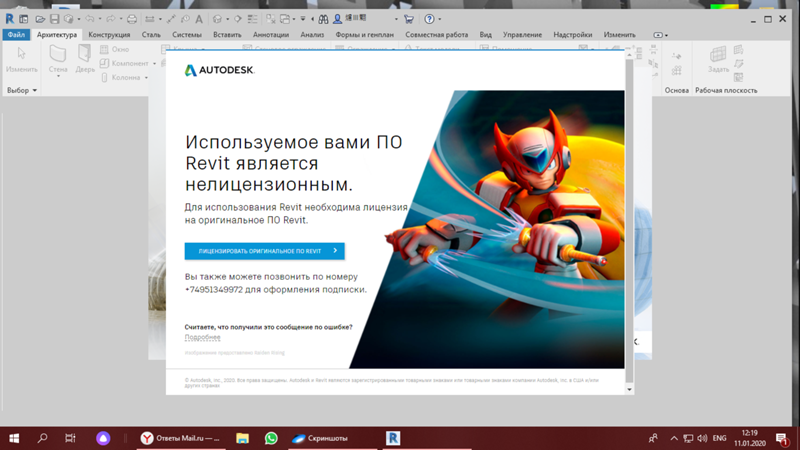Open the dropdown arrow beside Компонент
The height and width of the screenshot is (450, 800).
tap(154, 64)
